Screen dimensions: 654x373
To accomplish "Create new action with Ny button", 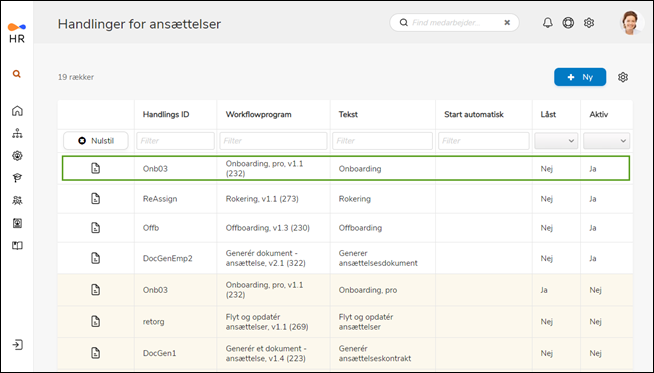I will (x=580, y=77).
